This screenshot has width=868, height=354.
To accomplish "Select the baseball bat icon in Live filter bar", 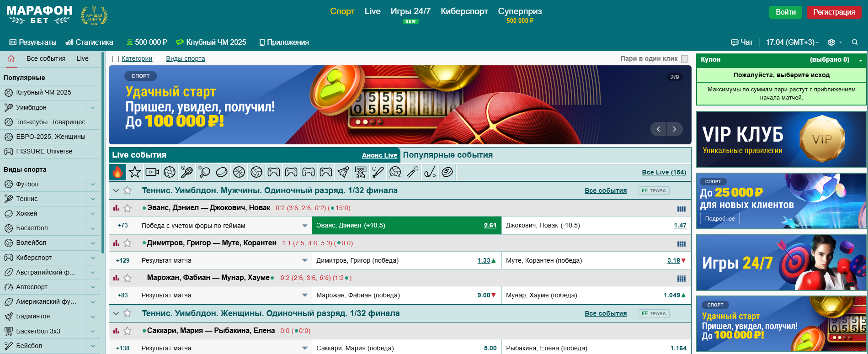I will [378, 172].
